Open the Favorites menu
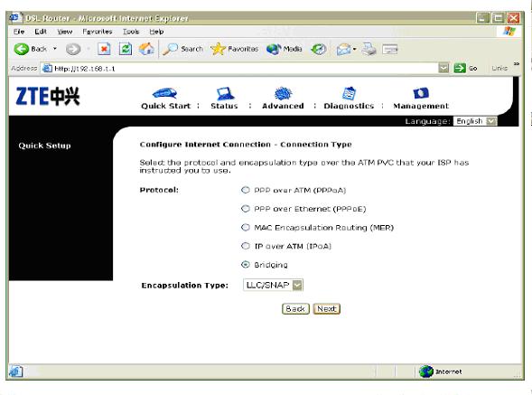 click(x=98, y=32)
